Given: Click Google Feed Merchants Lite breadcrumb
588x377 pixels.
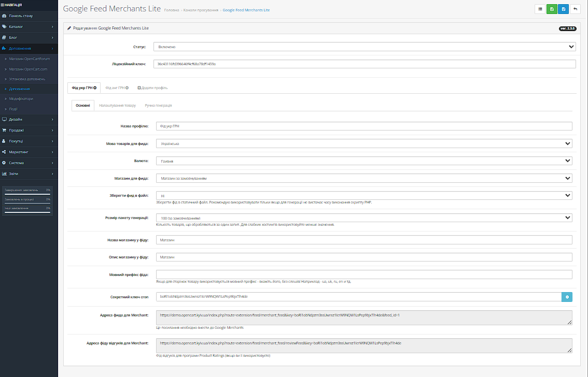Looking at the screenshot, I should [246, 10].
